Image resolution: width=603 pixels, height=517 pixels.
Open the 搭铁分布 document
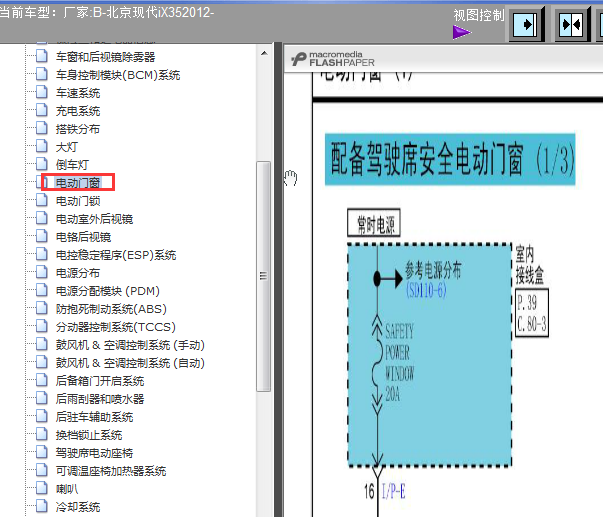[78, 129]
